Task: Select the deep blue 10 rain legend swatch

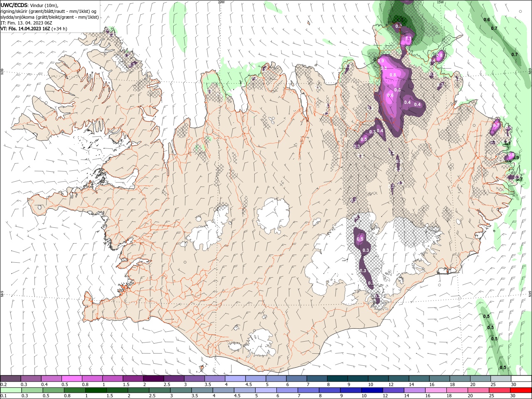Action: (371, 390)
